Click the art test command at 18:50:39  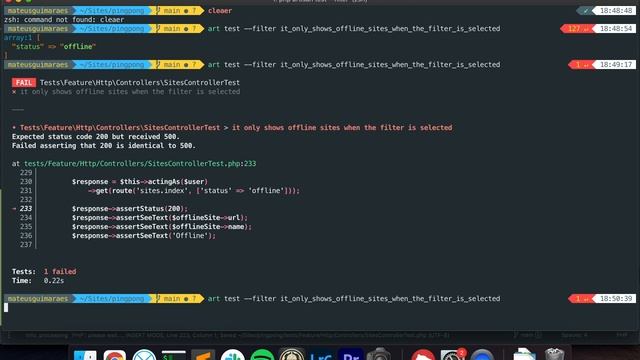point(354,298)
